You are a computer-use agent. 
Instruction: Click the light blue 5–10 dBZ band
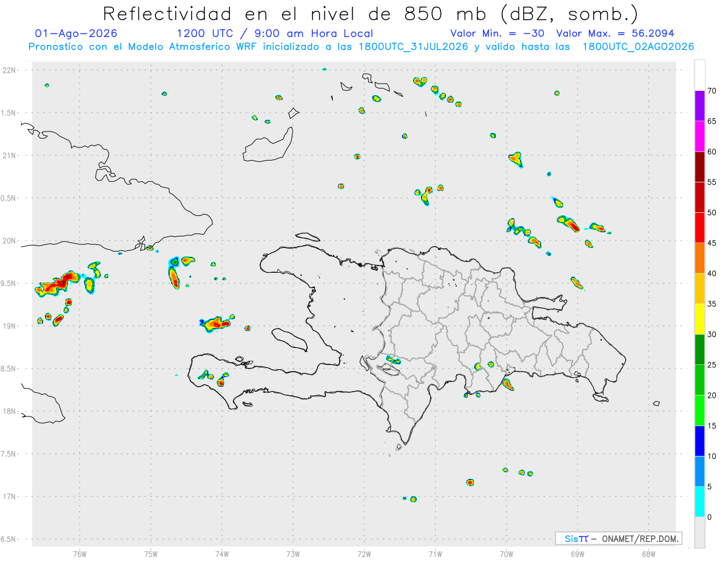pos(699,471)
